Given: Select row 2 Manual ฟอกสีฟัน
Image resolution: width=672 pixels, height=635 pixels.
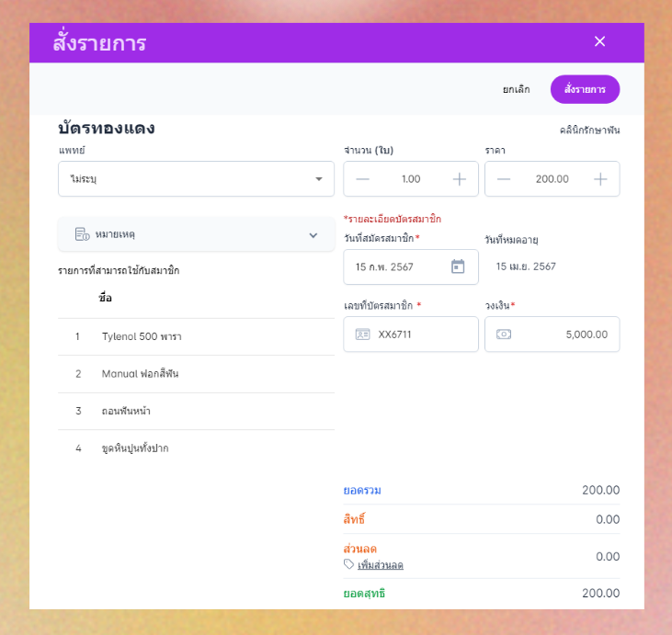Looking at the screenshot, I should pyautogui.click(x=197, y=374).
